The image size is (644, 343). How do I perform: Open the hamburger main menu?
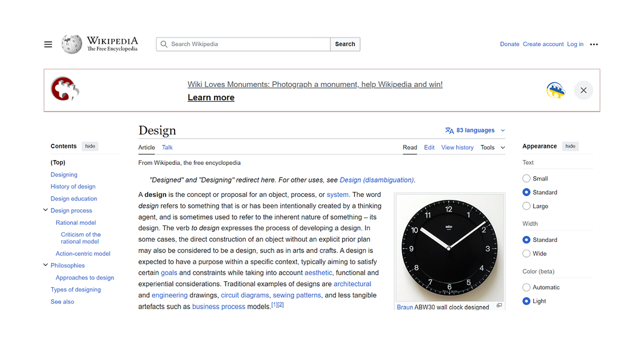(x=48, y=44)
